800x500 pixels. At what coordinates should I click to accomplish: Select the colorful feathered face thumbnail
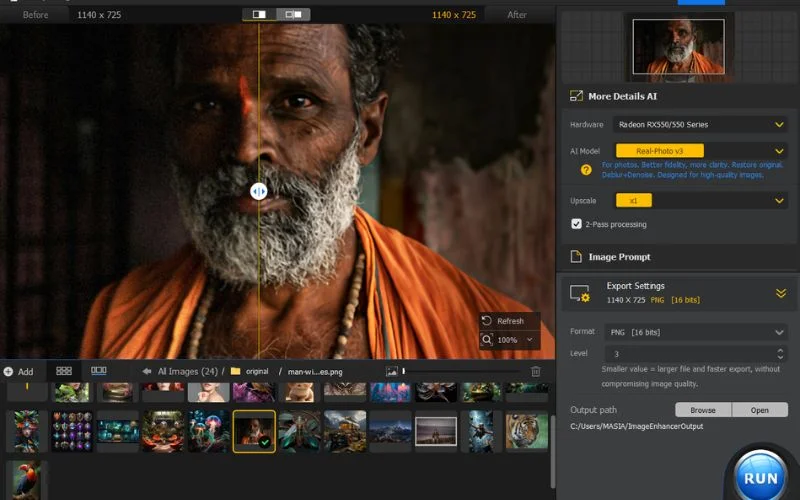(x=27, y=432)
